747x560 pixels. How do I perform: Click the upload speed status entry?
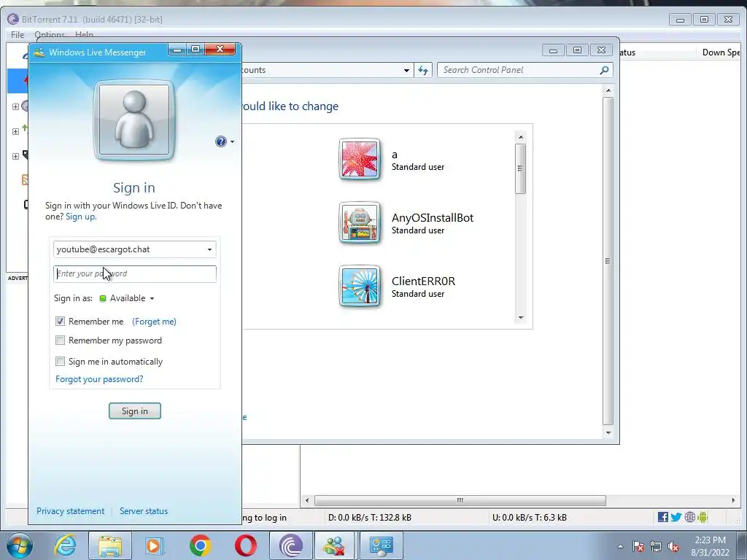(x=530, y=518)
